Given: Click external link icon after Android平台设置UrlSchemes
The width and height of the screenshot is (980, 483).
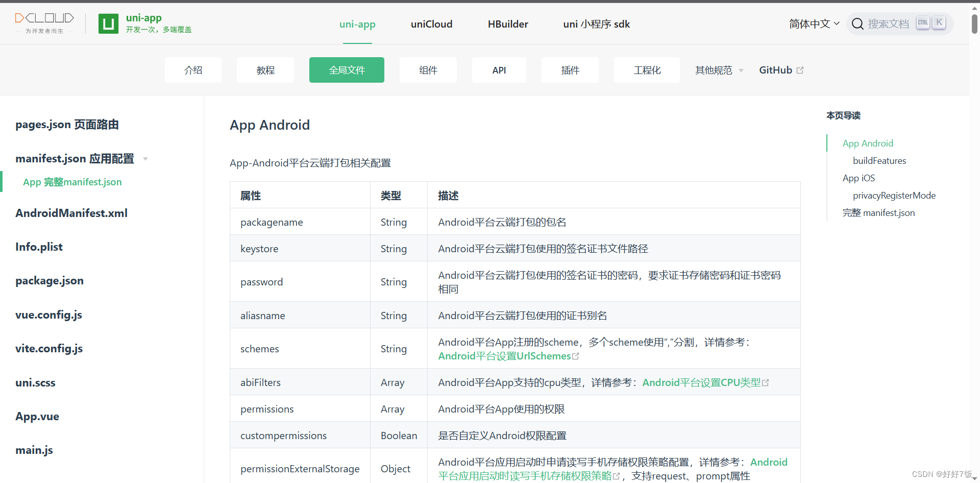Looking at the screenshot, I should [x=576, y=356].
